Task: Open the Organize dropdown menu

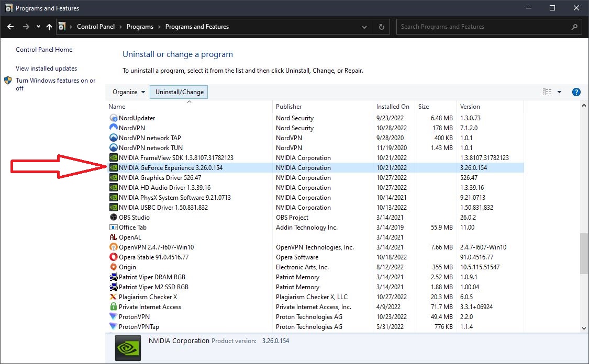Action: pyautogui.click(x=128, y=92)
